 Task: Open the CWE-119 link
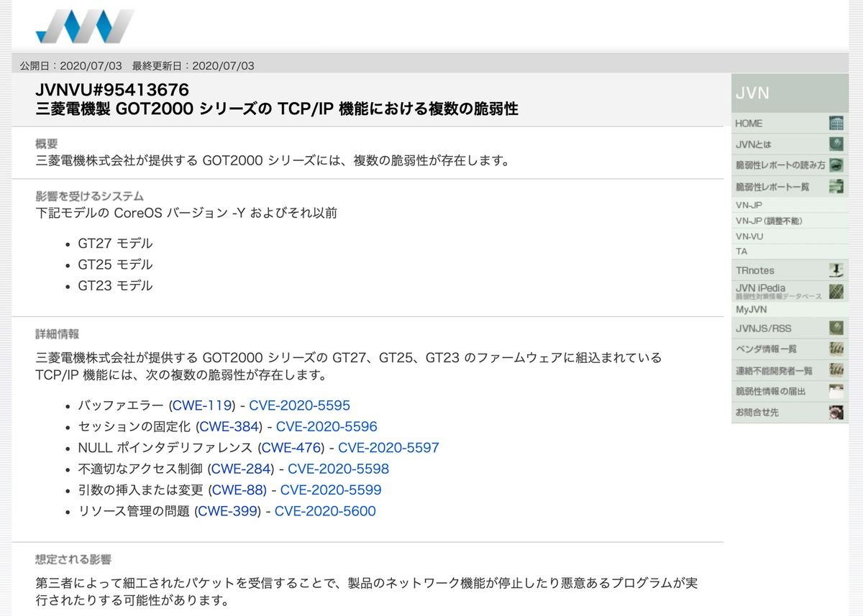pyautogui.click(x=203, y=405)
